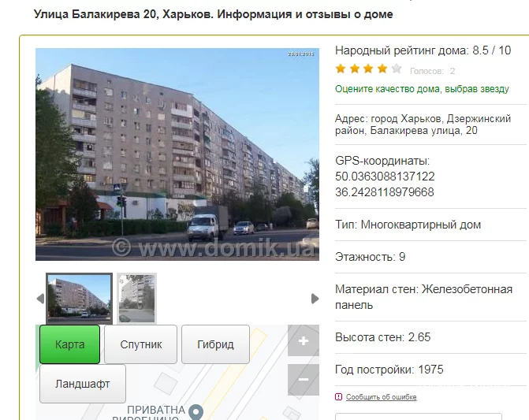Switch map to Карта view
Screen dimensions: 529x420
tap(70, 344)
